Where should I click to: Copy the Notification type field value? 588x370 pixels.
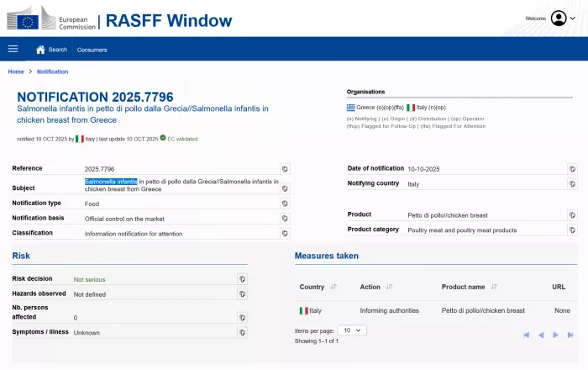(x=284, y=203)
